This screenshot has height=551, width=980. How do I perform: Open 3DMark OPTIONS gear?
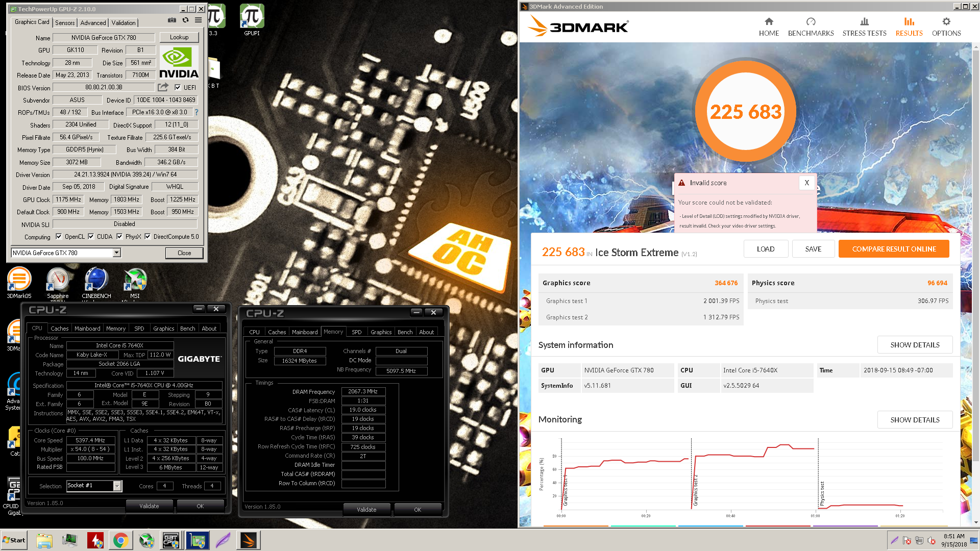click(946, 27)
